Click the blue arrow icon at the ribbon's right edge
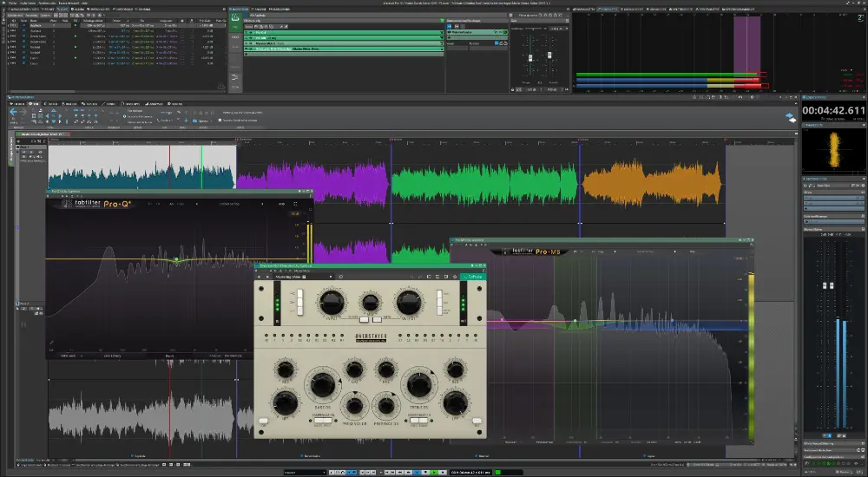The width and height of the screenshot is (868, 477). coord(790,115)
